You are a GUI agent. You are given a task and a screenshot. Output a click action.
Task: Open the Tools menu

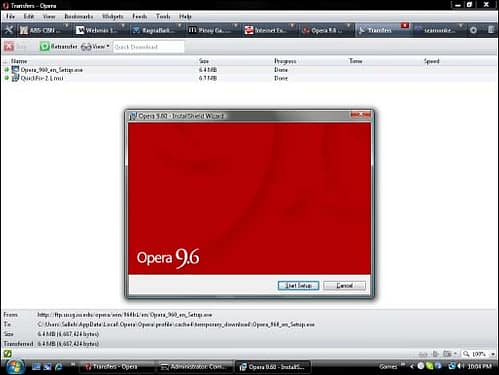163,16
